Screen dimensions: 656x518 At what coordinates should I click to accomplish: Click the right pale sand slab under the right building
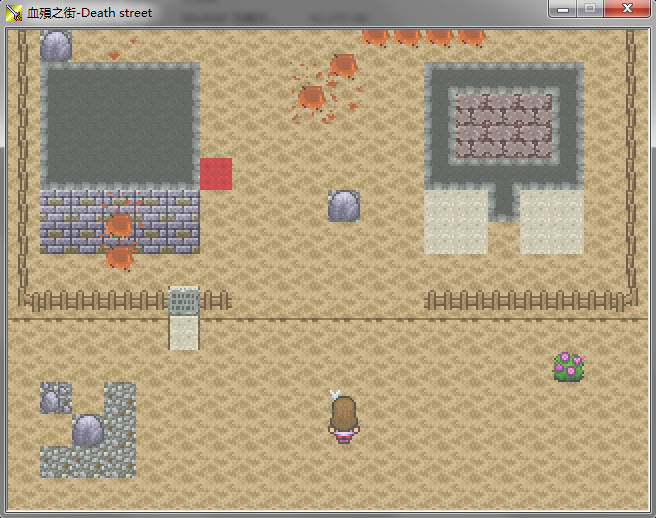tap(552, 222)
